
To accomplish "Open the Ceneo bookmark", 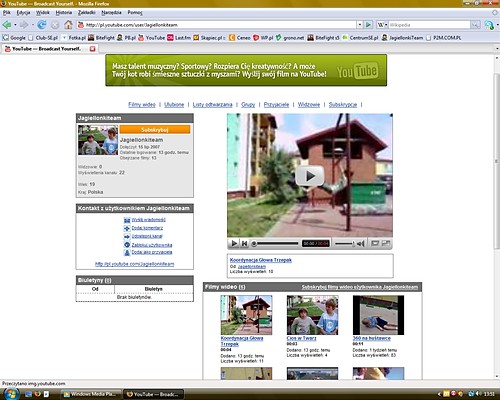I will [x=240, y=38].
